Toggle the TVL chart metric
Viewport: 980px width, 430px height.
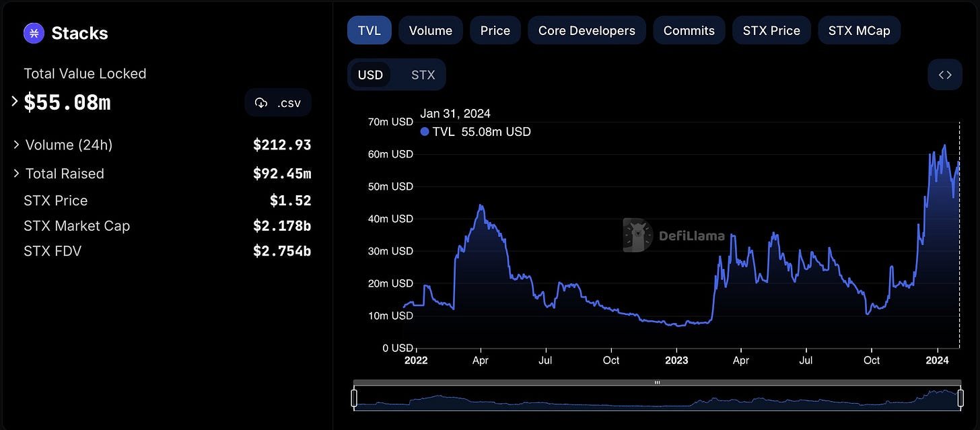(369, 31)
